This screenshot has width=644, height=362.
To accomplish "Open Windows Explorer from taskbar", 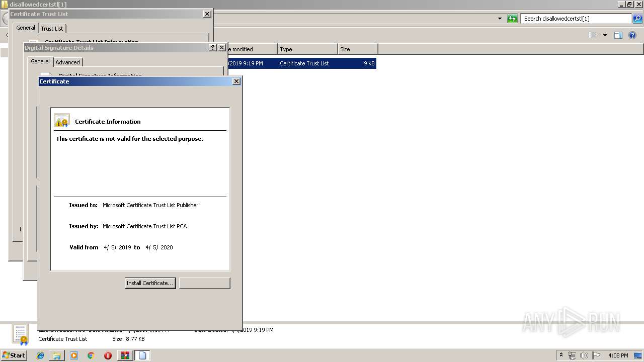I will click(57, 355).
